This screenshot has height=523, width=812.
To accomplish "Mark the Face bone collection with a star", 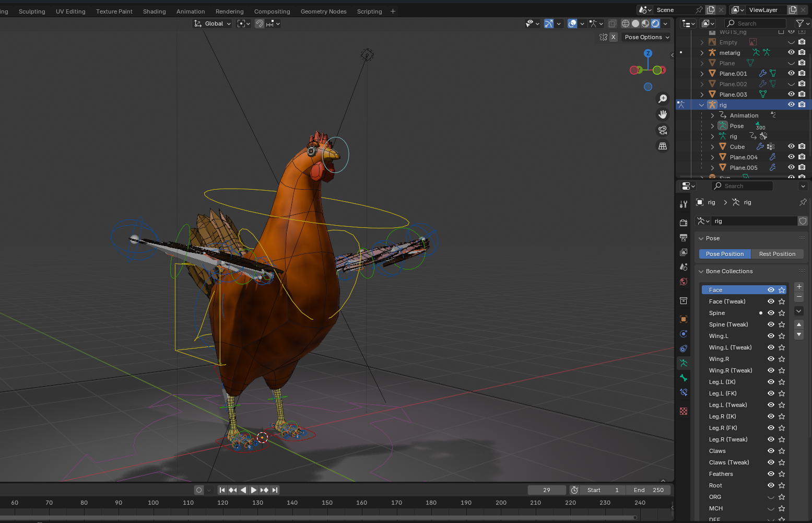I will tap(782, 289).
